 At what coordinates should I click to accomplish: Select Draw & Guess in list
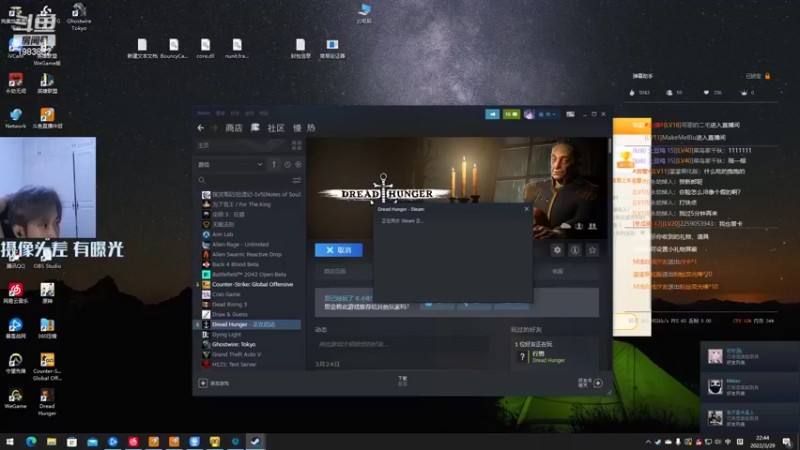[x=230, y=314]
